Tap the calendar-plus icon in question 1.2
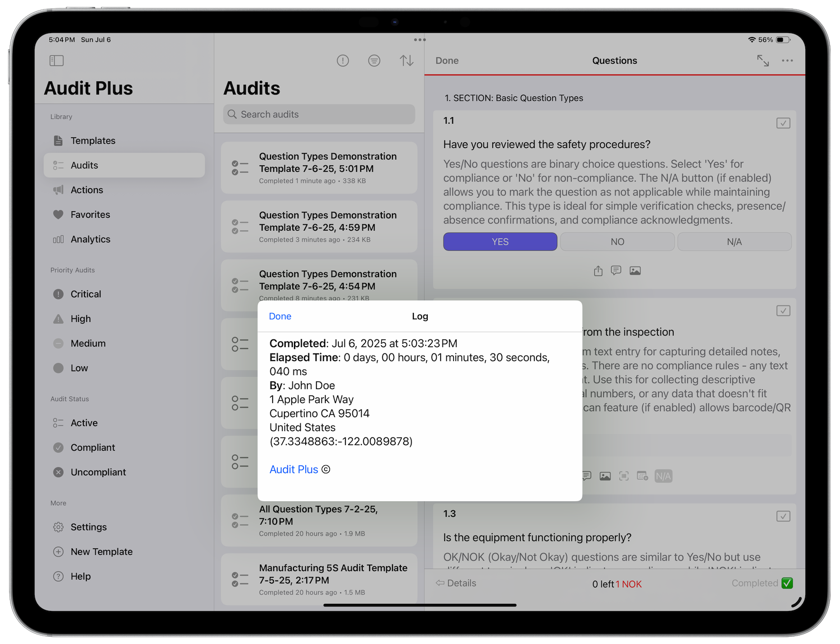The image size is (840, 644). (x=642, y=476)
